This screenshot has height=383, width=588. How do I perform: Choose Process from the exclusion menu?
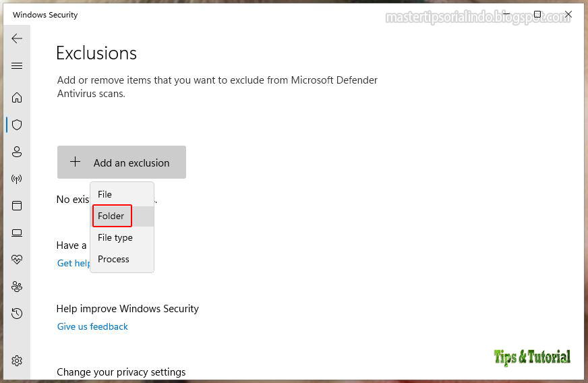(122, 259)
